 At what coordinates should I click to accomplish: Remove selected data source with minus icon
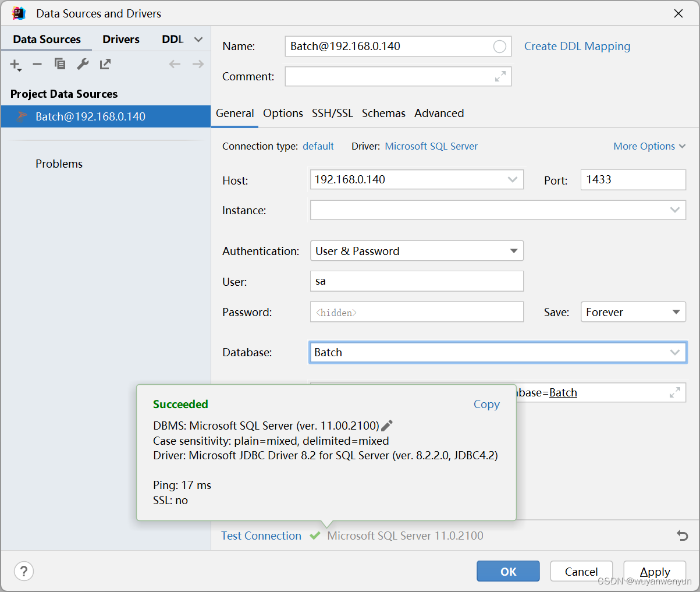tap(37, 64)
